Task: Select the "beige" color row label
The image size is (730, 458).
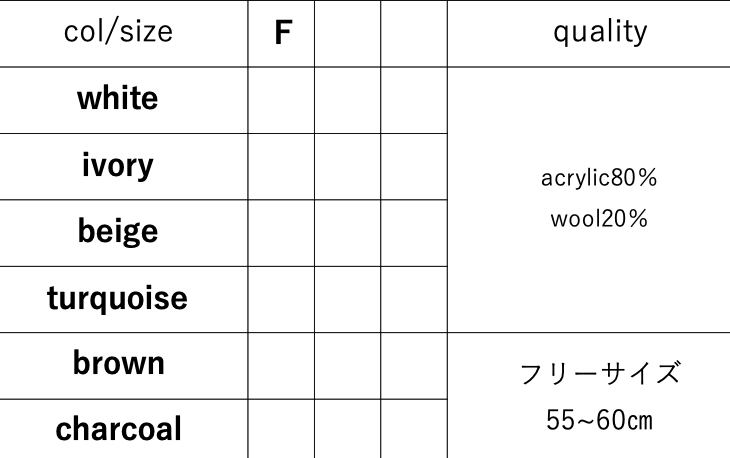Action: (118, 232)
